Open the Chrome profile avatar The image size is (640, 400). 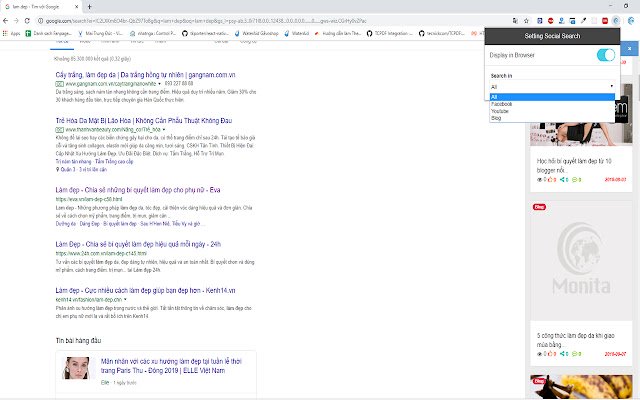(x=631, y=20)
